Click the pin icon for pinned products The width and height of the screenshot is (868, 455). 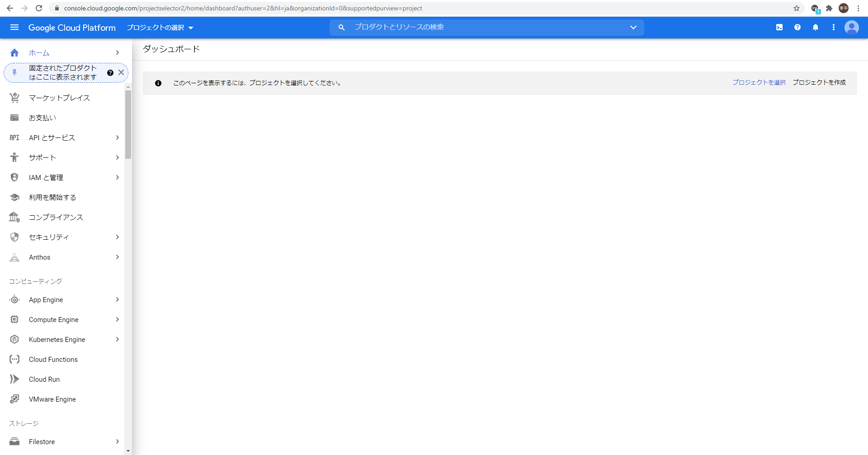pyautogui.click(x=14, y=72)
